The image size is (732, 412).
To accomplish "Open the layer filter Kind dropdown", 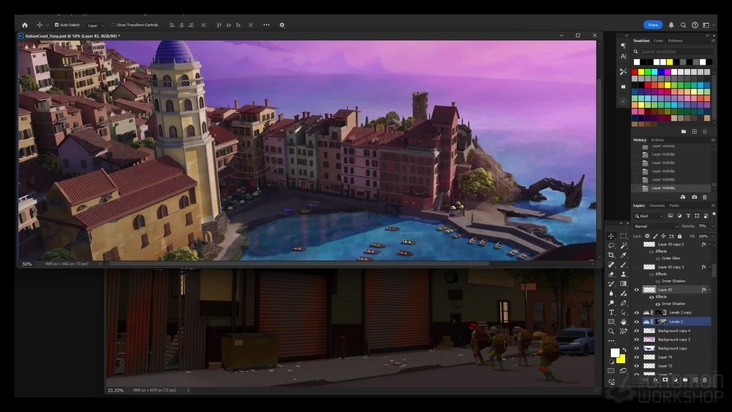I will (x=648, y=216).
